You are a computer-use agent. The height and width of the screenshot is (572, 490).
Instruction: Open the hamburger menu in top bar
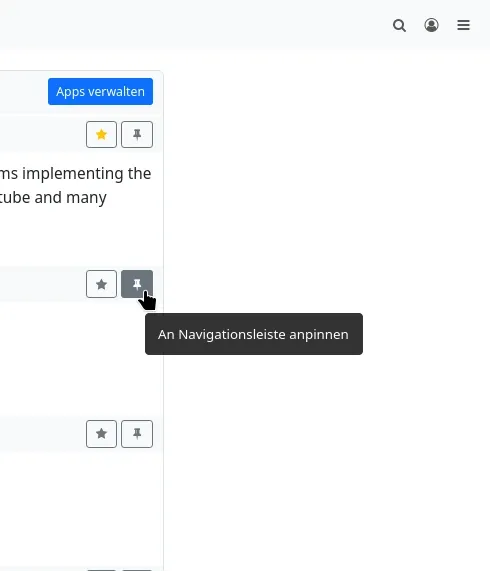coord(463,25)
